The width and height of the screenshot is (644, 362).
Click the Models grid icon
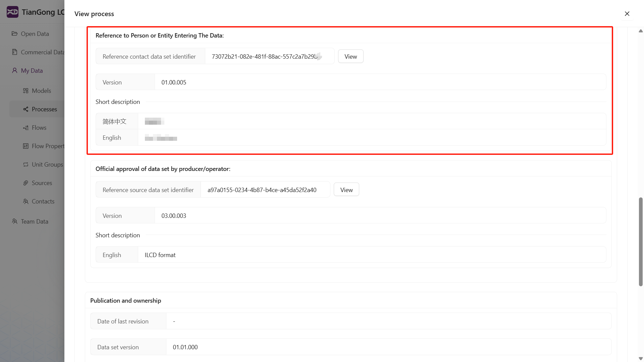tap(25, 91)
